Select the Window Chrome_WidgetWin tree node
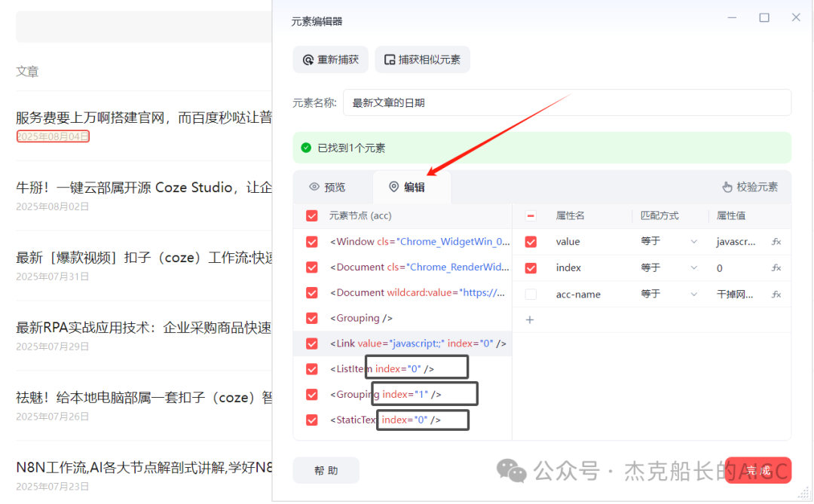Image resolution: width=814 pixels, height=504 pixels. coord(420,242)
